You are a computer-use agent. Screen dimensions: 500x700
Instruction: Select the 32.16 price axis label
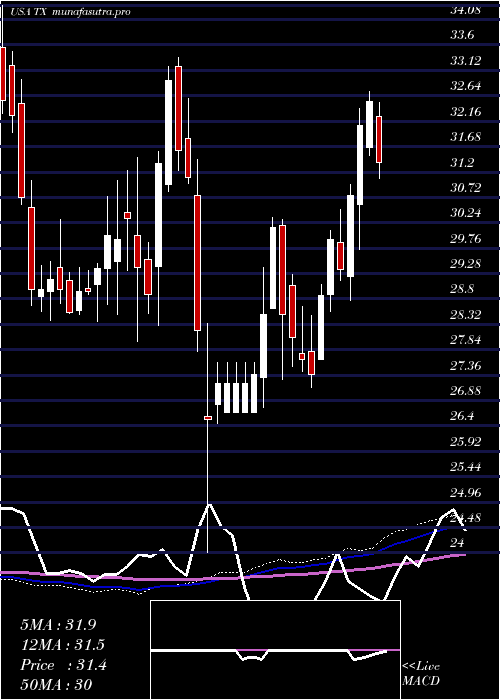click(x=465, y=112)
